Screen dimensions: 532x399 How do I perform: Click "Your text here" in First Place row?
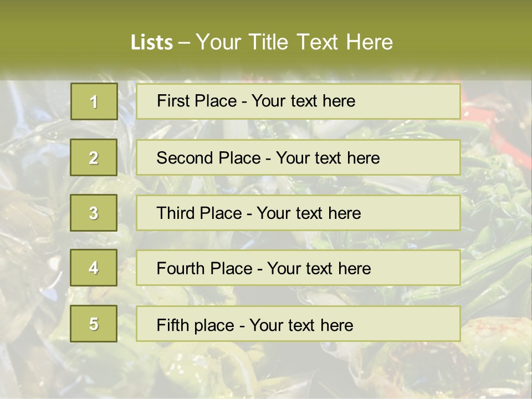click(x=303, y=101)
